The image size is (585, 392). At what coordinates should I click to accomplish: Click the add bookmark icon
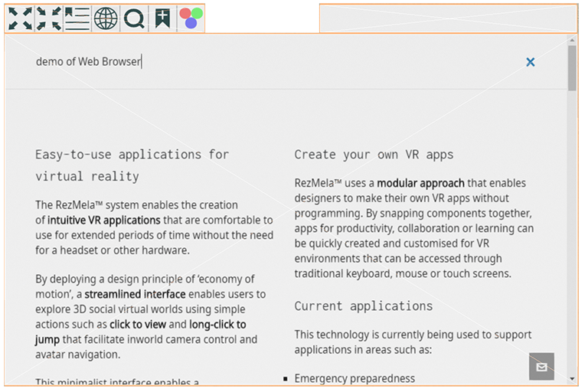(162, 18)
